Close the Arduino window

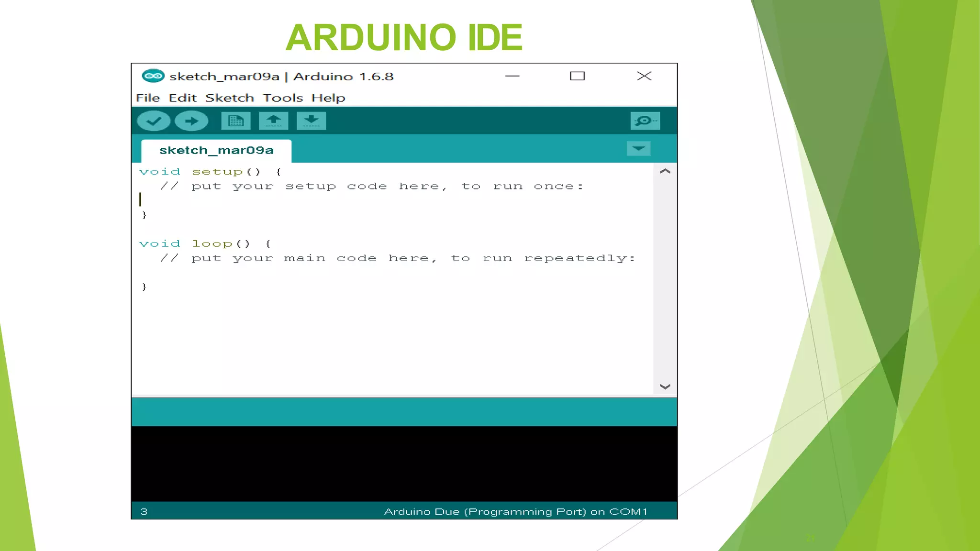pyautogui.click(x=644, y=76)
